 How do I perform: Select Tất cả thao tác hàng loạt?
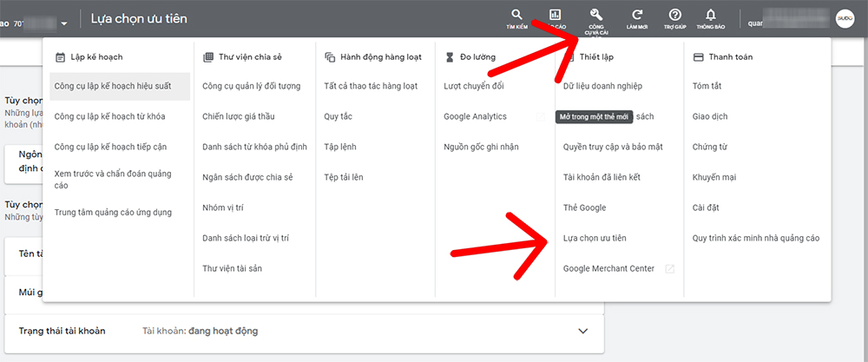pos(371,86)
